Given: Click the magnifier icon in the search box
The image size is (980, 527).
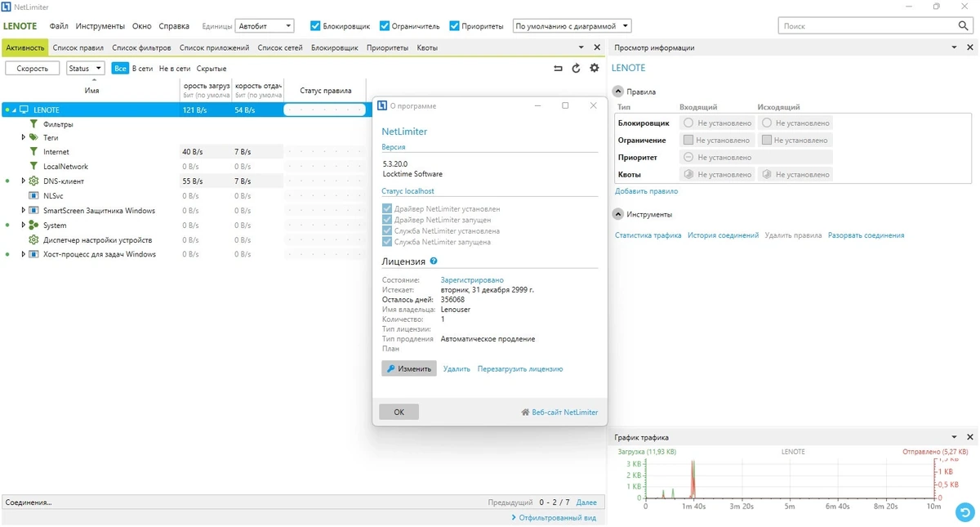Looking at the screenshot, I should (x=964, y=26).
